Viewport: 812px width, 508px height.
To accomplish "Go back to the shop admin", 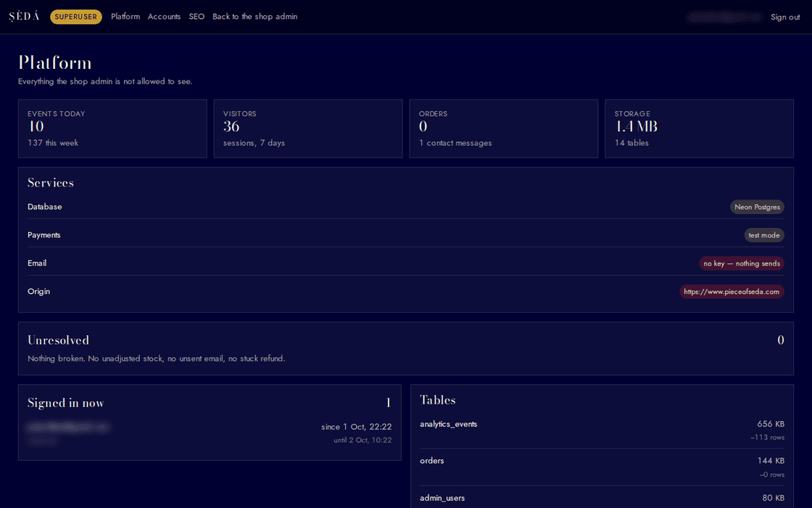I will (254, 17).
